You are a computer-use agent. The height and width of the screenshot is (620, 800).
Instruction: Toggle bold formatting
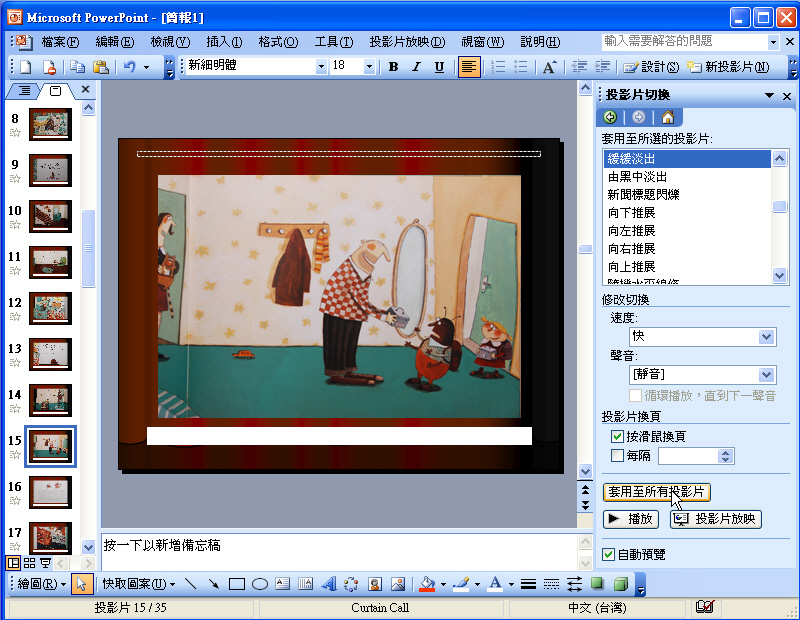(393, 67)
